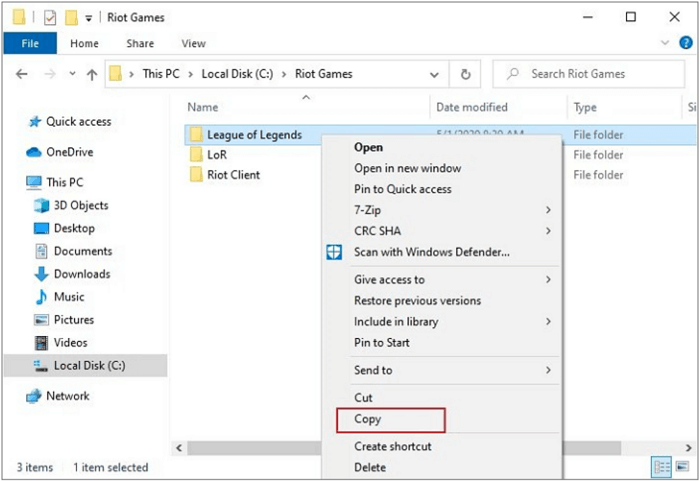Click the Network icon in sidebar
Viewport: 700px width, 481px height.
coord(67,396)
